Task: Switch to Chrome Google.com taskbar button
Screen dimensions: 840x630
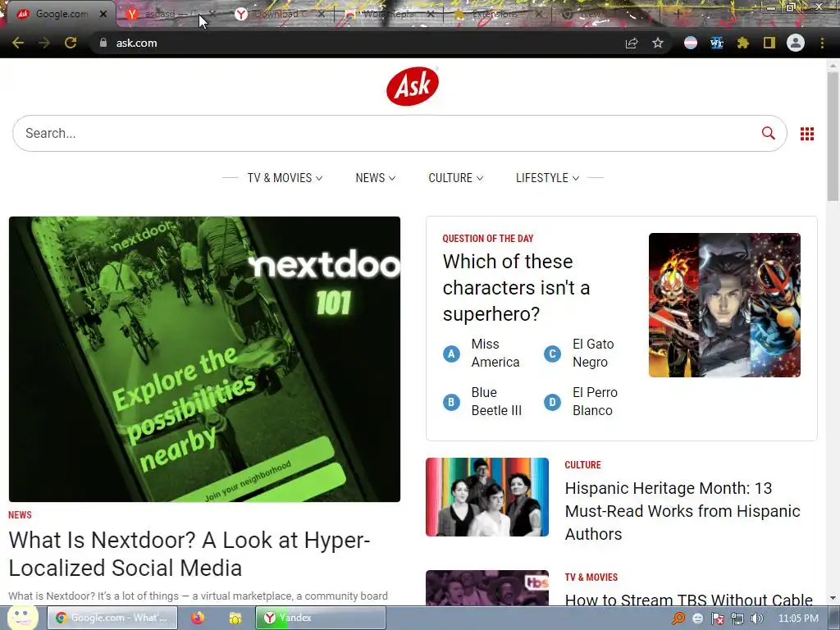Action: [x=112, y=618]
